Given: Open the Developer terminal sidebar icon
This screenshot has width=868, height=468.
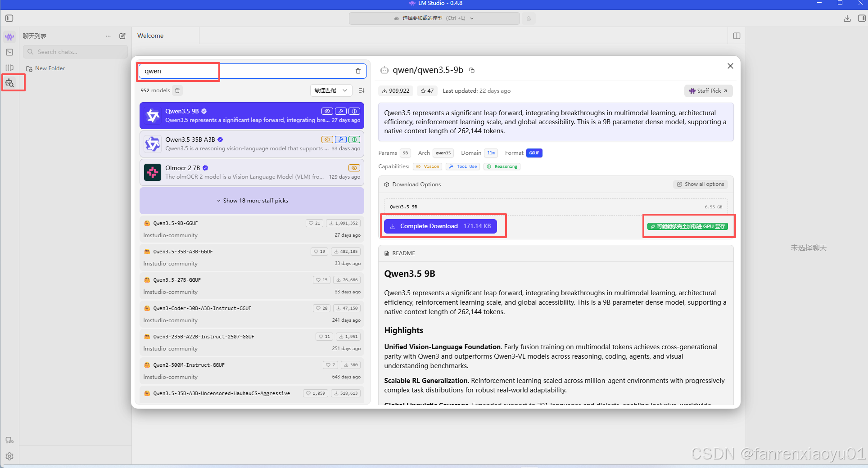Looking at the screenshot, I should click(x=9, y=52).
